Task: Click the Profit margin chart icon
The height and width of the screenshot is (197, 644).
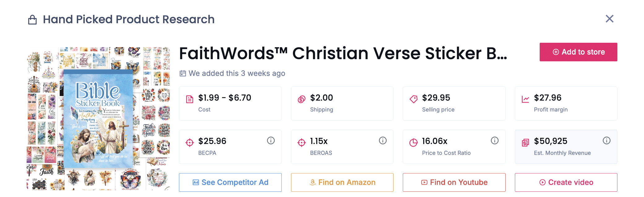Action: (525, 99)
